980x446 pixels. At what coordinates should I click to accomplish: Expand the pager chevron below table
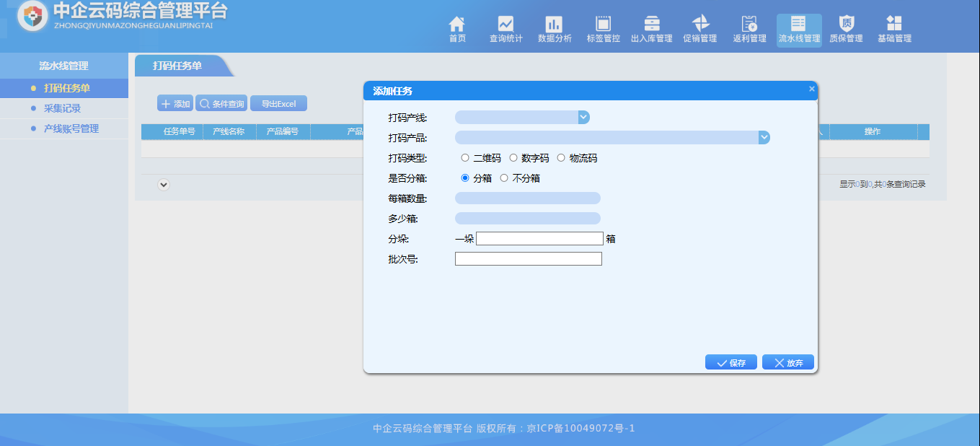(x=164, y=185)
